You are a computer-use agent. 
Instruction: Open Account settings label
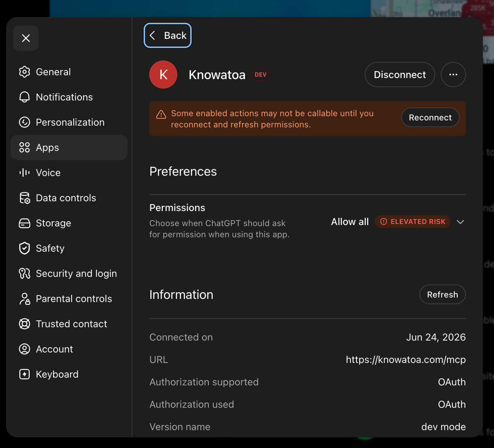54,349
